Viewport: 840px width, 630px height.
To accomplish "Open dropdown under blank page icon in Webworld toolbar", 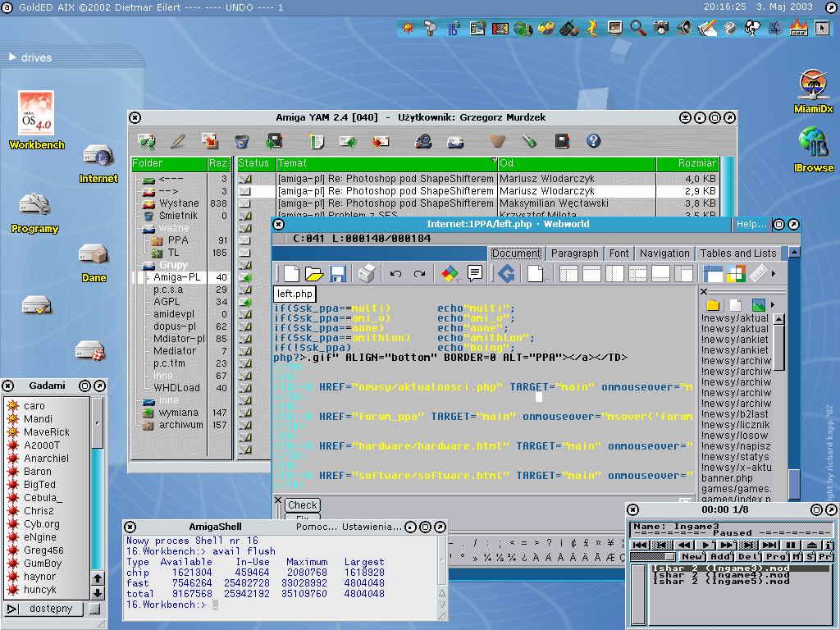I will (545, 280).
